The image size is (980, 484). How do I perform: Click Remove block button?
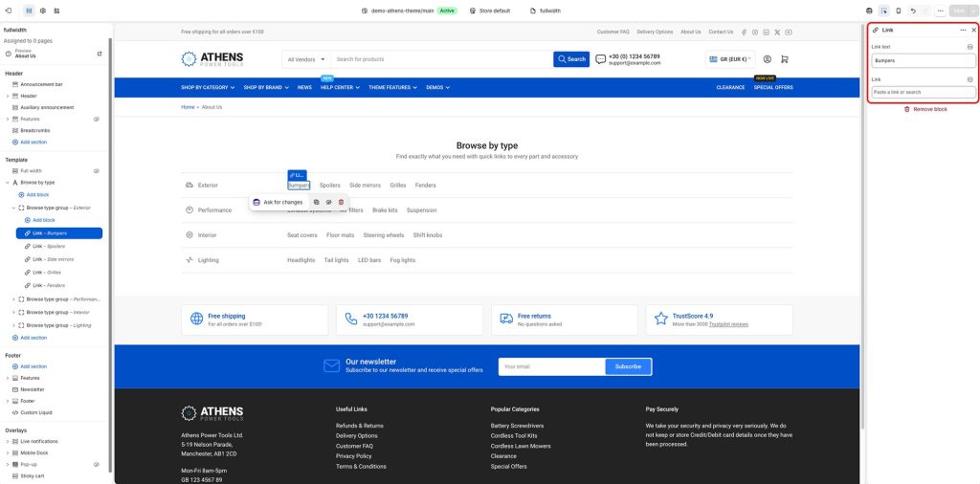pyautogui.click(x=925, y=109)
